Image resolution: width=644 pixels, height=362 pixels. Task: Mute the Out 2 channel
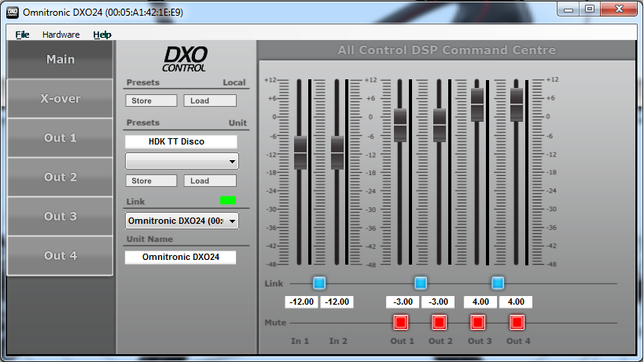point(439,322)
